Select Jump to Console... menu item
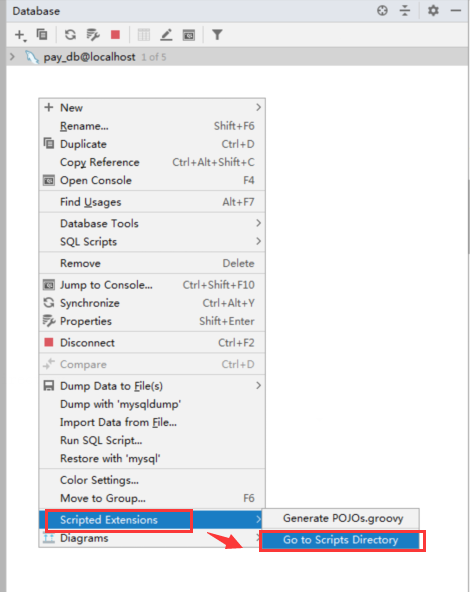Screen dimensions: 470x592 152,285
